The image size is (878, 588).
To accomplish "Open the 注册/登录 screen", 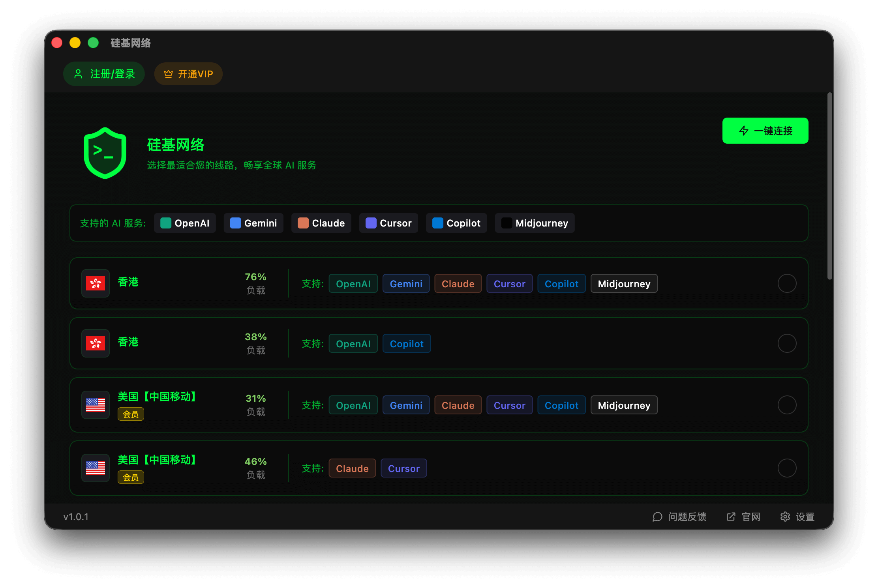I will click(104, 74).
